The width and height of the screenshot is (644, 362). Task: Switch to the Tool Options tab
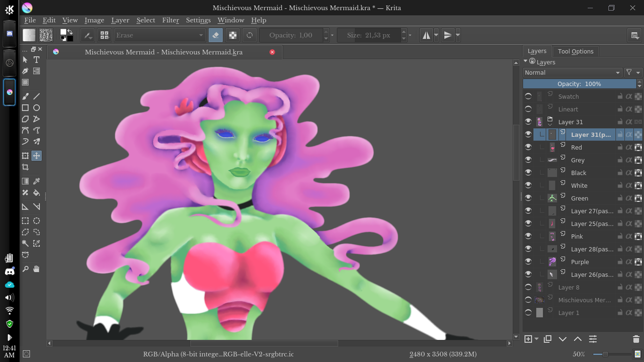576,51
